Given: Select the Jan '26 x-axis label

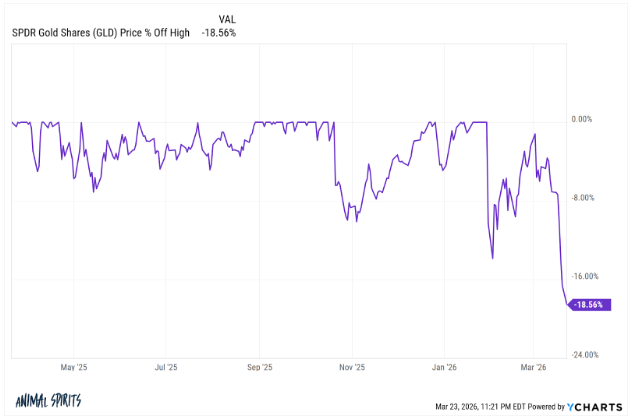Looking at the screenshot, I should (445, 367).
